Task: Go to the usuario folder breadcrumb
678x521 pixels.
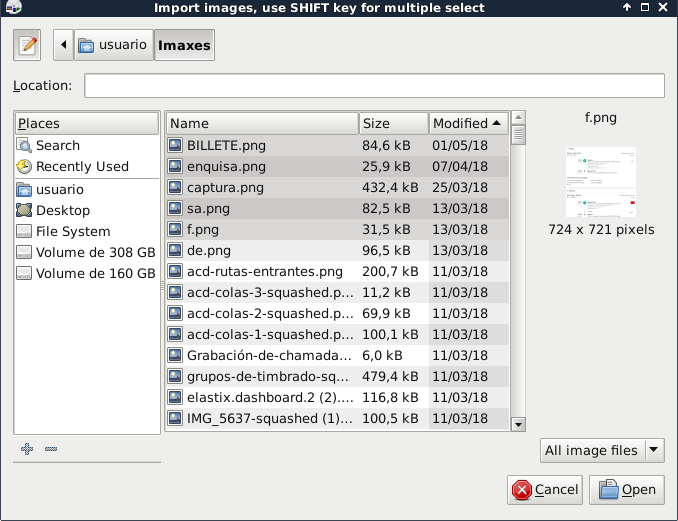Action: (113, 45)
